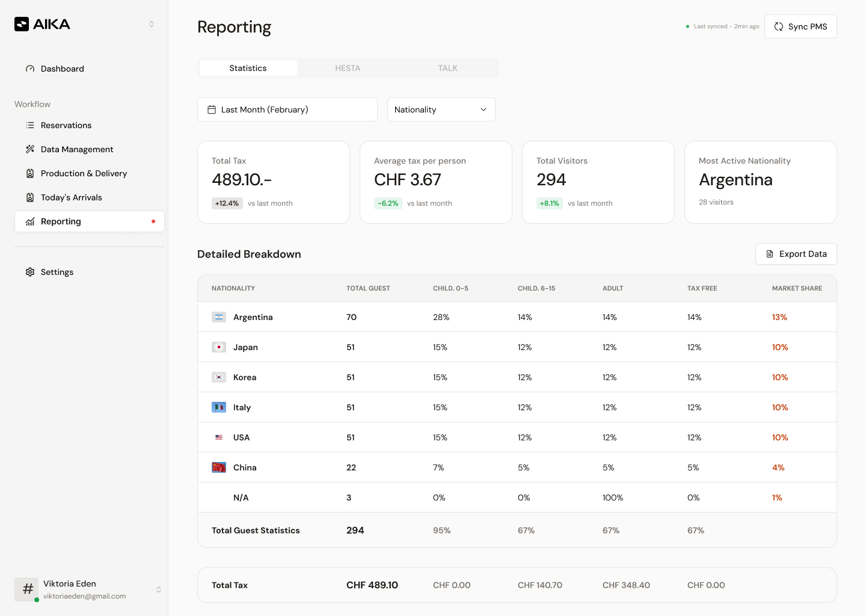The width and height of the screenshot is (866, 616).
Task: Click the -6.2% badge on Average tax
Action: (x=388, y=203)
